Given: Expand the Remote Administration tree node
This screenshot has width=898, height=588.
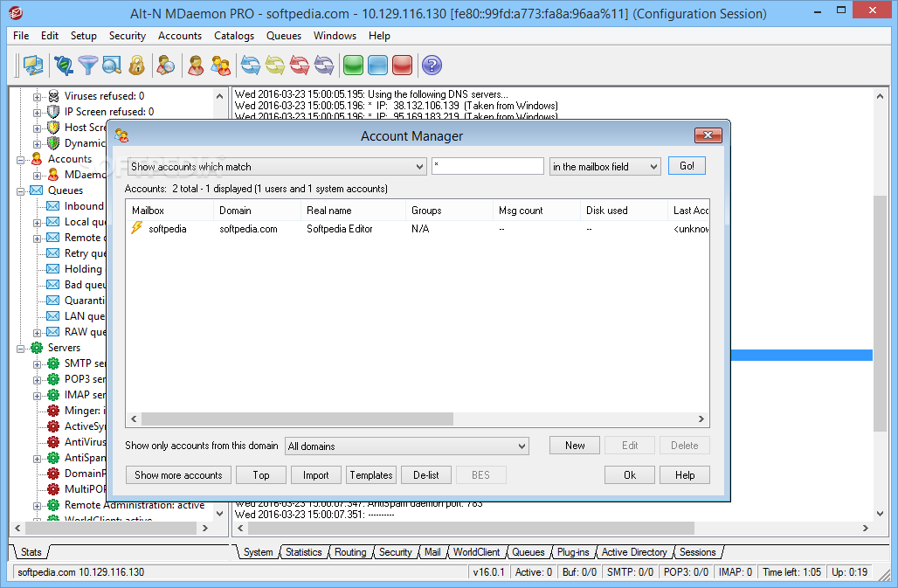Looking at the screenshot, I should coord(38,506).
